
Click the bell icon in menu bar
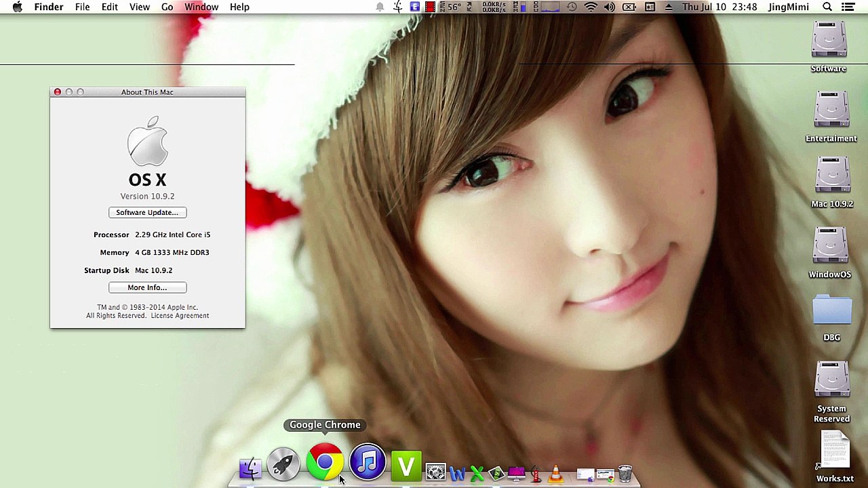coord(380,7)
